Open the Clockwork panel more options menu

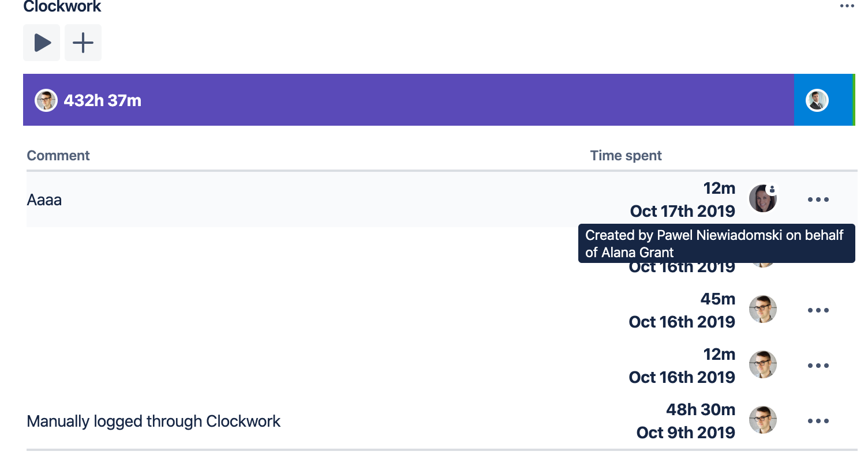847,6
